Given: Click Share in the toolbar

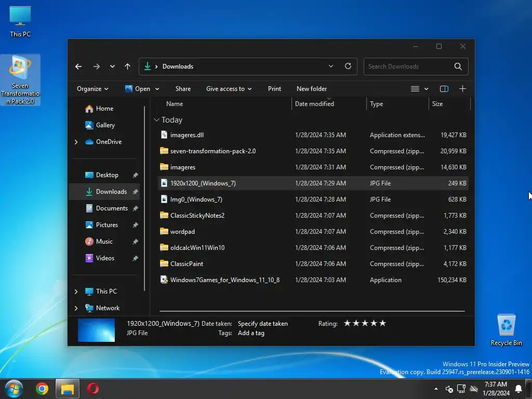Looking at the screenshot, I should click(183, 89).
